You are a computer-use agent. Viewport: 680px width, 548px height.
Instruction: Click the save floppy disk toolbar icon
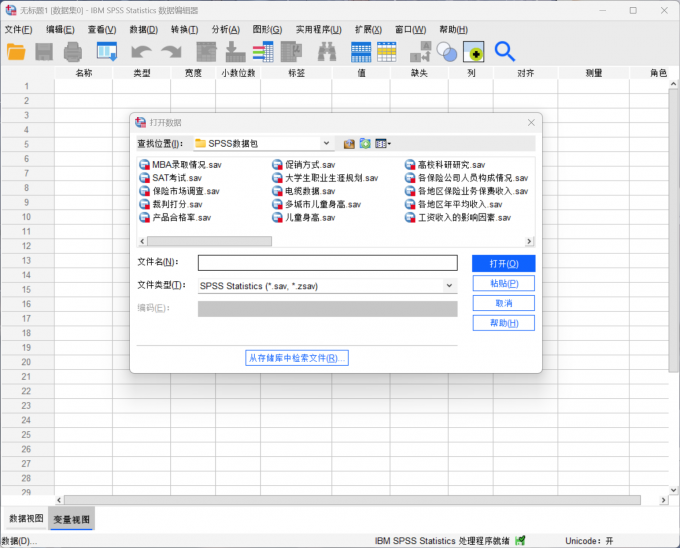44,52
